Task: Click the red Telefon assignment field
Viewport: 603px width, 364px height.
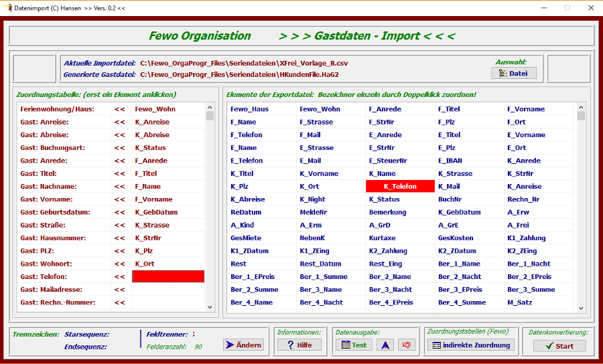Action: click(168, 276)
